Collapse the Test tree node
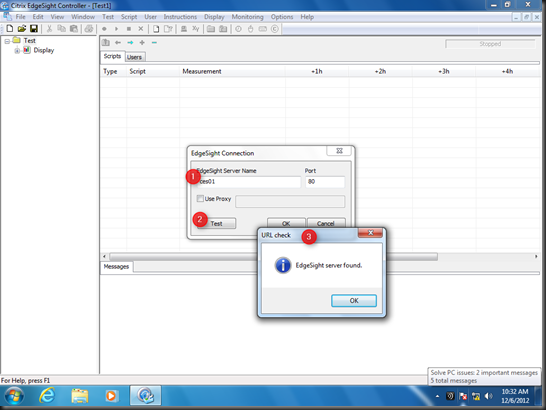Image resolution: width=546 pixels, height=410 pixels. point(7,41)
